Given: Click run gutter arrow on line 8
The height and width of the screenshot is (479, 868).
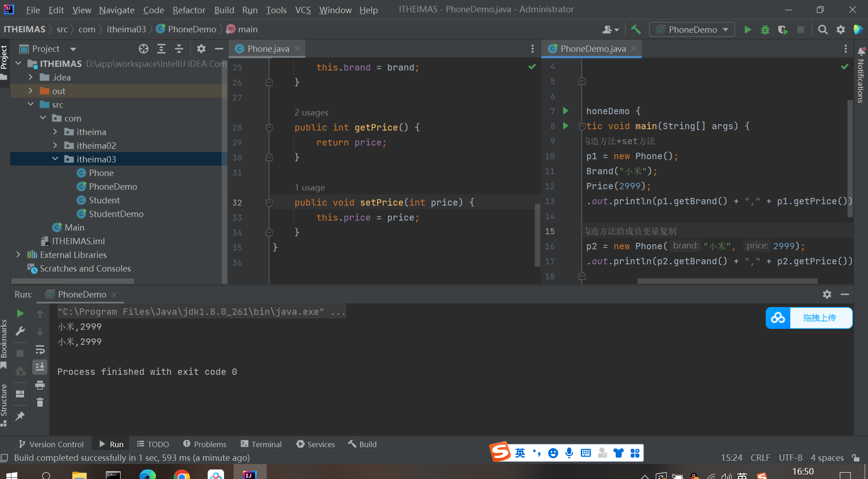Looking at the screenshot, I should [x=566, y=126].
